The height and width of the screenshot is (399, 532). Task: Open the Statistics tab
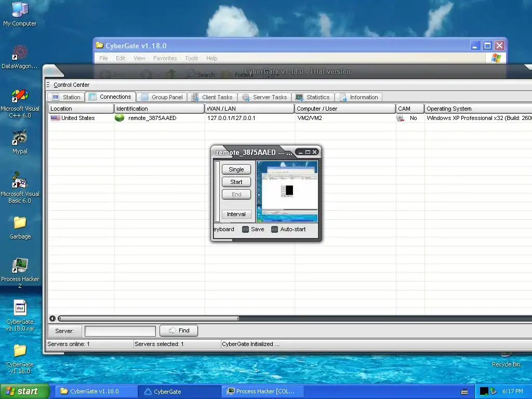pos(313,97)
